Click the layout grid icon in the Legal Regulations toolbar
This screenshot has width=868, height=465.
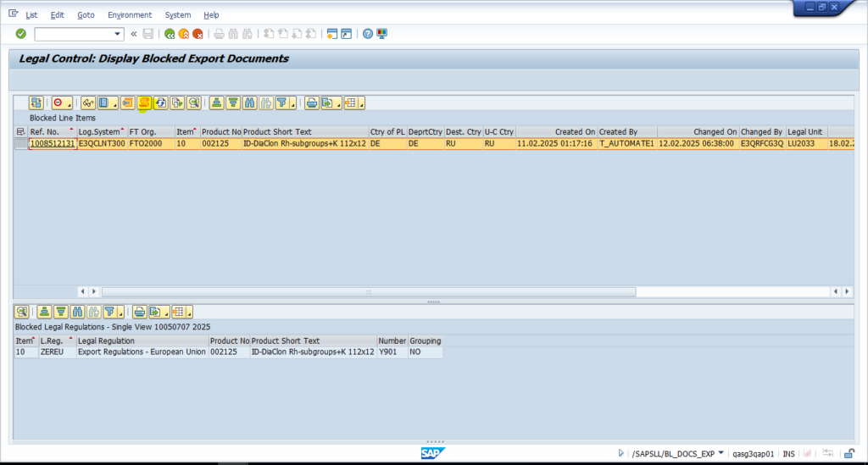coord(178,312)
